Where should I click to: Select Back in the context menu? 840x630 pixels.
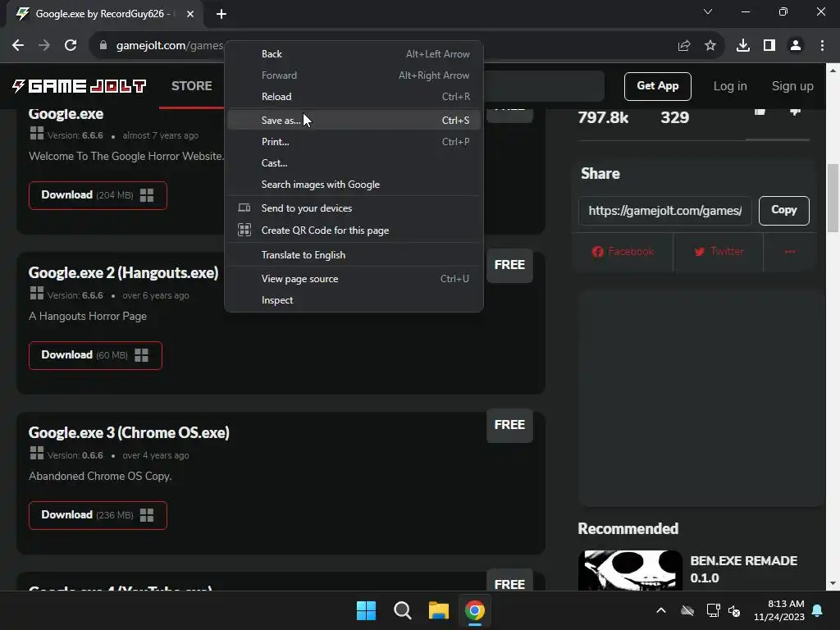354,54
